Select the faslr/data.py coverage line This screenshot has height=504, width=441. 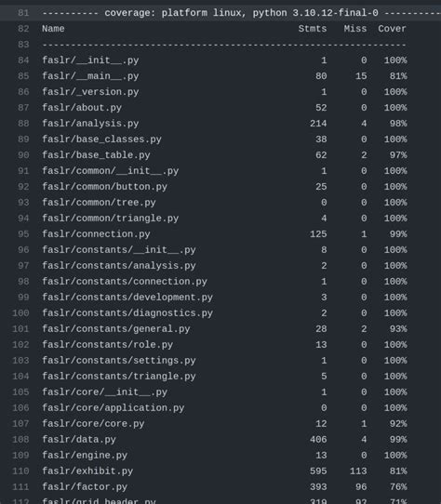(224, 440)
